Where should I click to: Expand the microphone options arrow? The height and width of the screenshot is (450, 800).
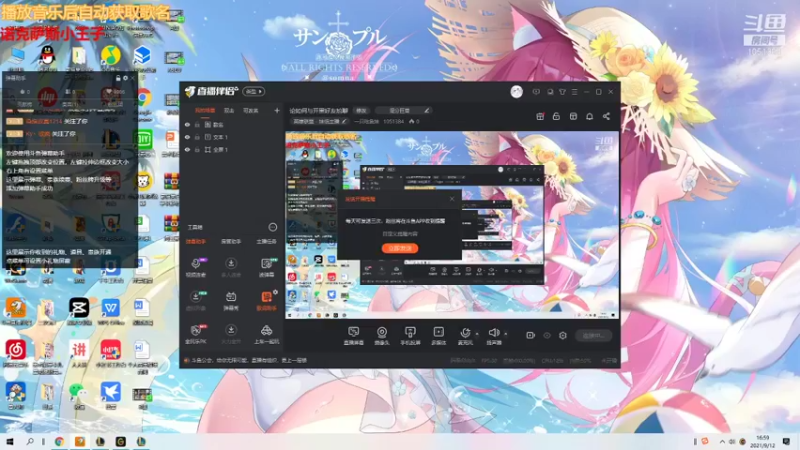tap(477, 334)
